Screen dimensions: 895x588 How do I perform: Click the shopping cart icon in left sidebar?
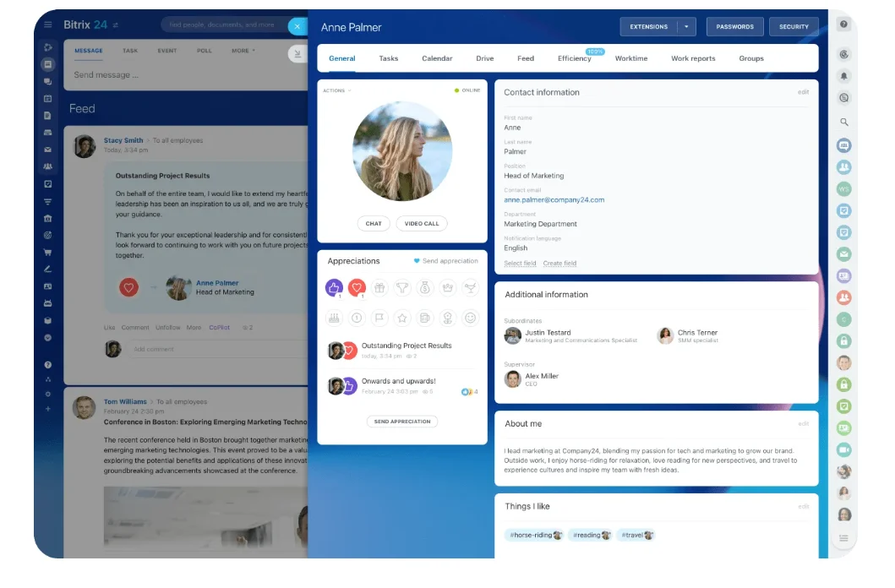(x=48, y=252)
